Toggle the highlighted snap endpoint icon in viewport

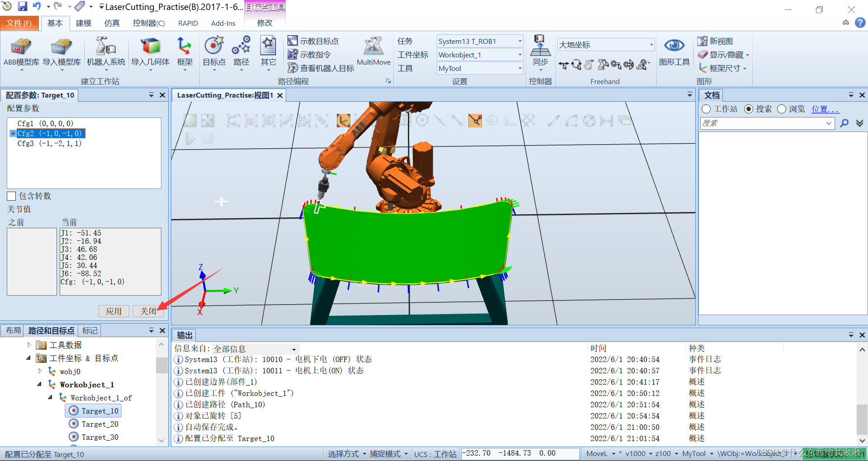pyautogui.click(x=475, y=120)
